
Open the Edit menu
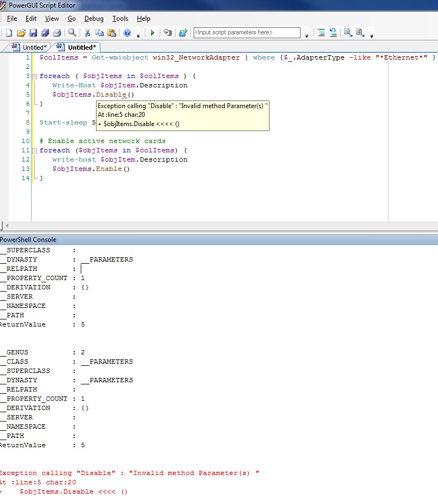coord(31,19)
